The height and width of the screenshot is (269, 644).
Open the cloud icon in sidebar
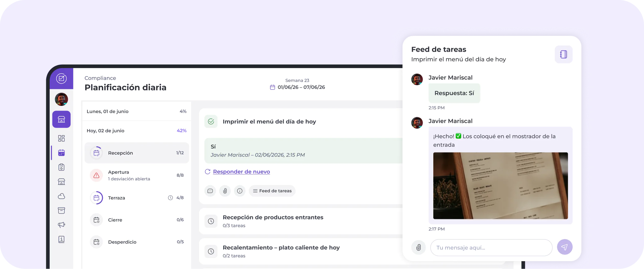pos(61,196)
